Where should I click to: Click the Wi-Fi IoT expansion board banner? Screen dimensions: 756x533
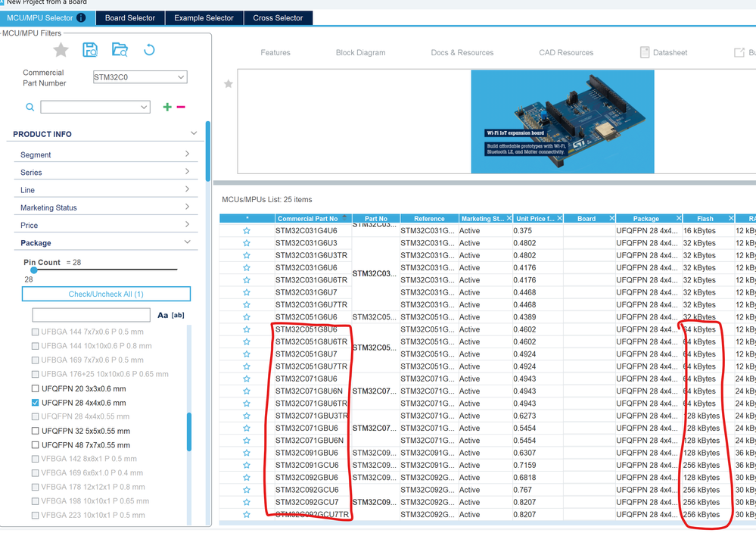[x=562, y=122]
